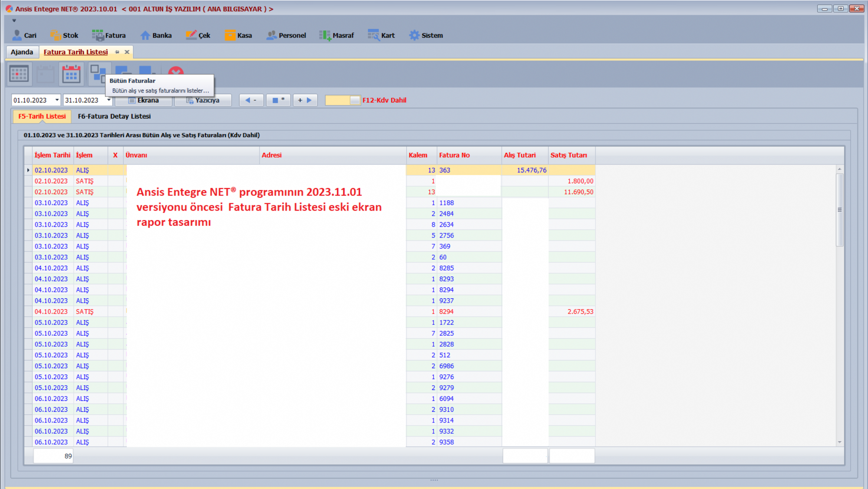Click the vertical scrollbar down arrow
The width and height of the screenshot is (868, 489).
coord(839,442)
